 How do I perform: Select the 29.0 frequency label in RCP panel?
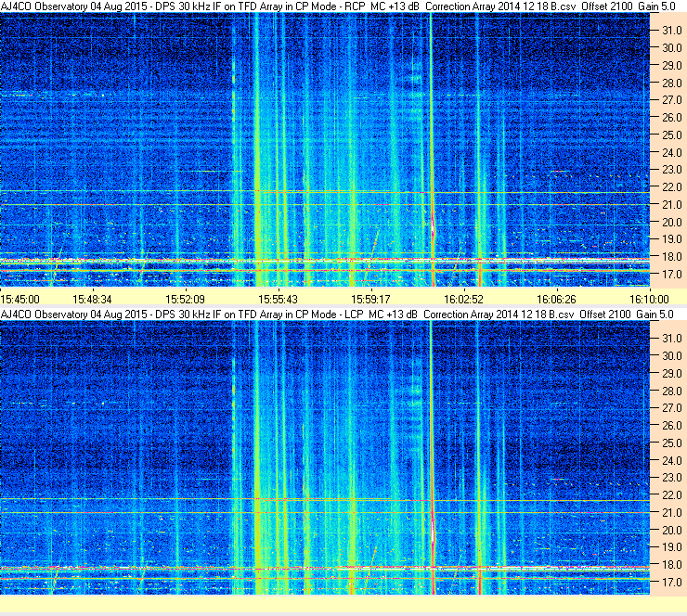tap(671, 65)
